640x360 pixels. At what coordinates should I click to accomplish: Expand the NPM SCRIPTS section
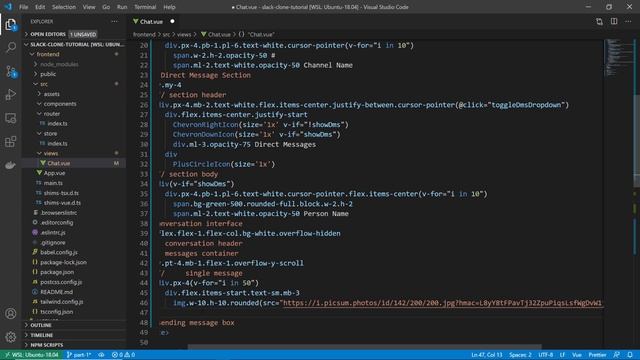73,345
